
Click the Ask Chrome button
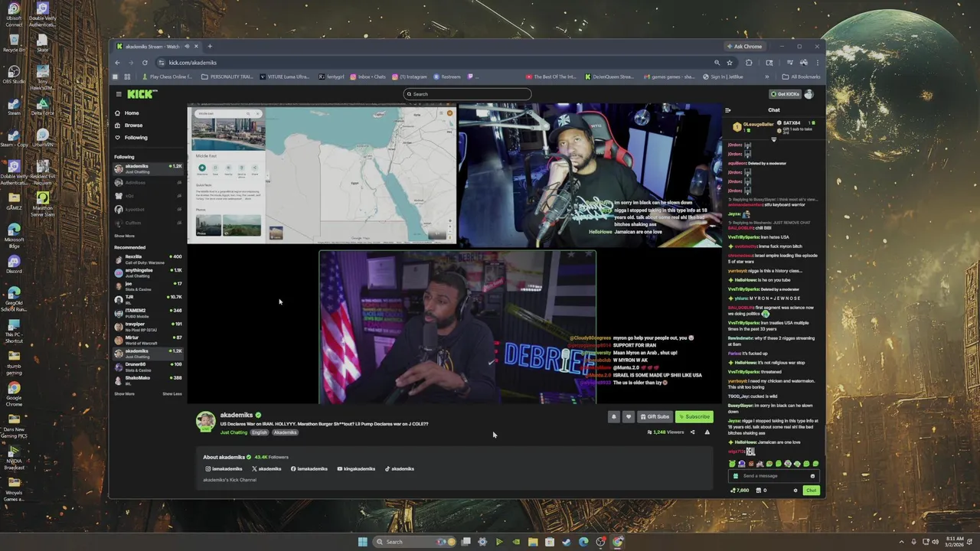pos(744,46)
